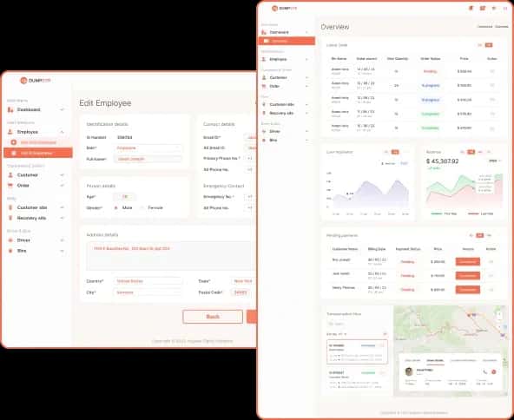The width and height of the screenshot is (514, 420).
Task: Click Driver icon in Edit Employee sidebar
Action: coord(10,240)
